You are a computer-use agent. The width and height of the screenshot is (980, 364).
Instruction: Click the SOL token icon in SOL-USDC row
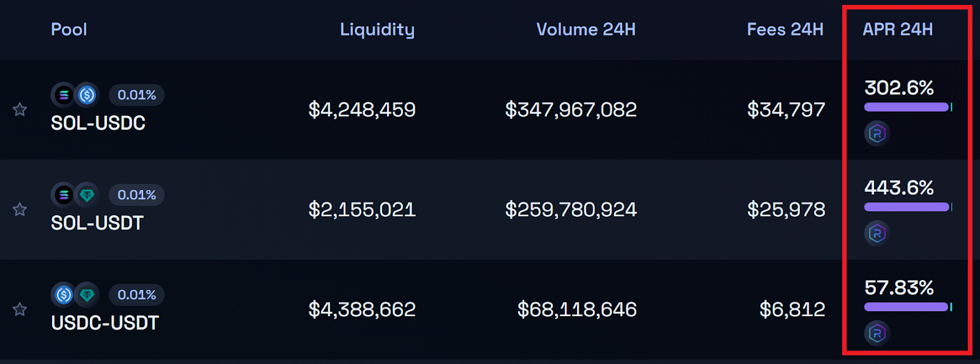[63, 95]
